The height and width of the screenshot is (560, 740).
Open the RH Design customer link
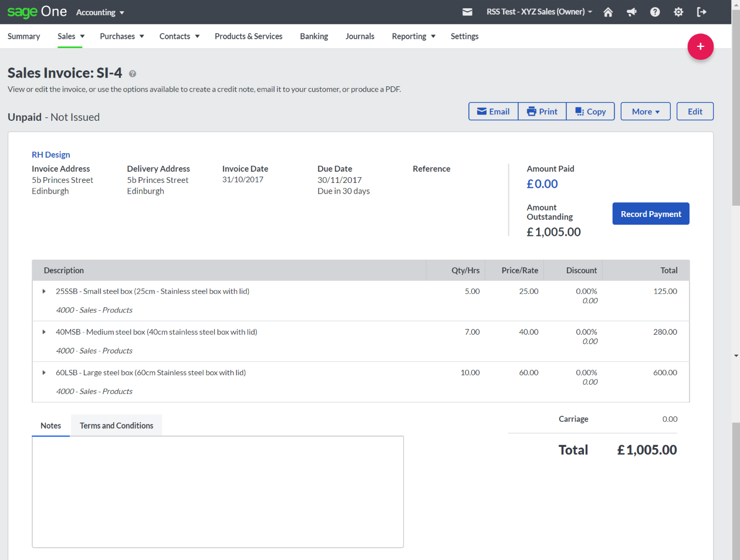click(50, 154)
